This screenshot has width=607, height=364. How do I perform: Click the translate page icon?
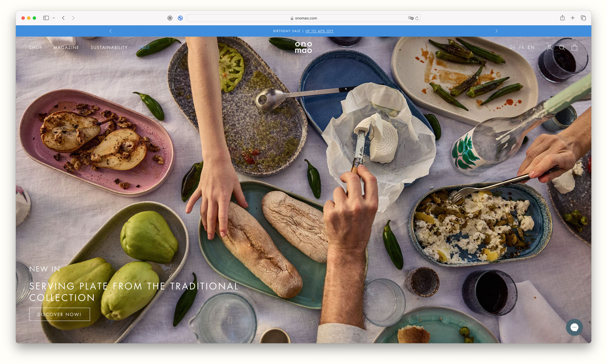point(411,18)
